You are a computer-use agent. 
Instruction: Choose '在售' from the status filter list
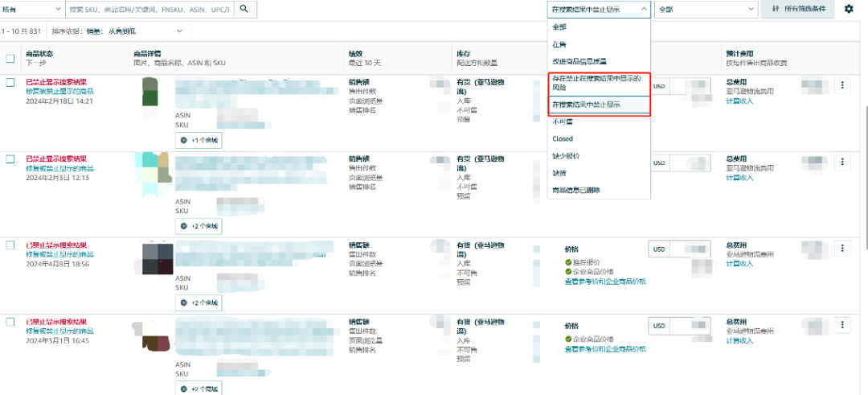point(559,43)
